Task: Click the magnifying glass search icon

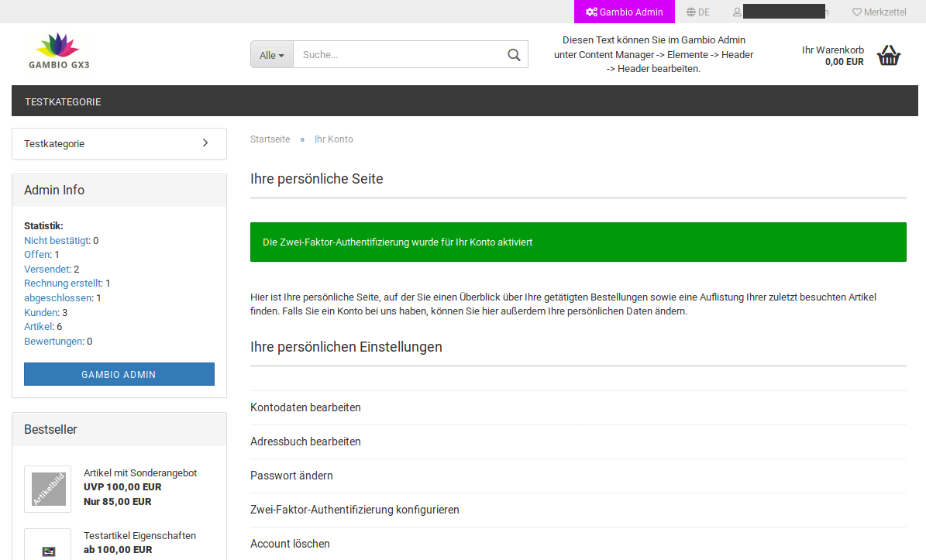Action: pos(514,55)
